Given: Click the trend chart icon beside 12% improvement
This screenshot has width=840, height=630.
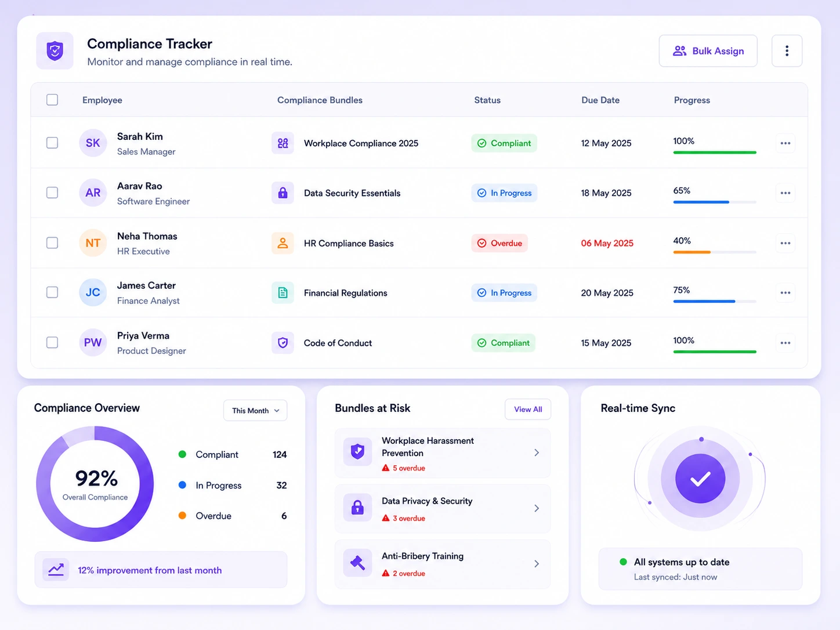Looking at the screenshot, I should point(56,570).
